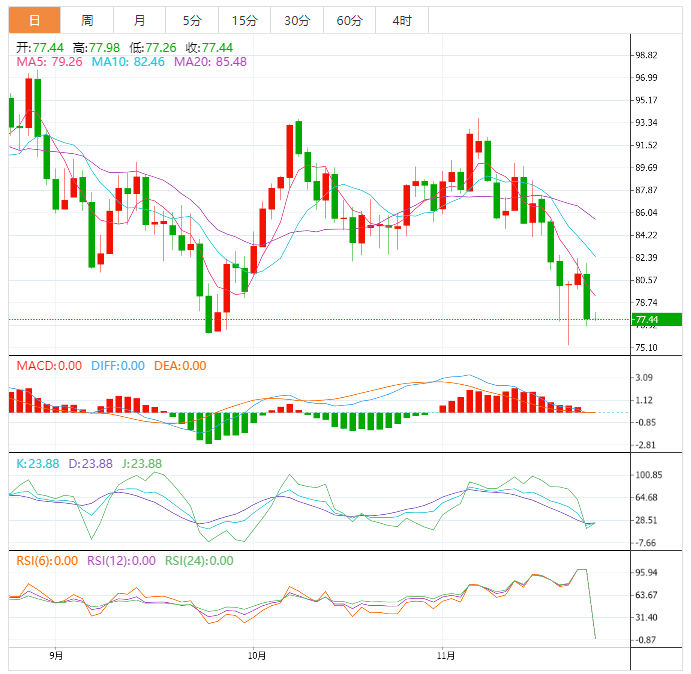
Task: Click the MA20 moving average label
Action: [210, 62]
